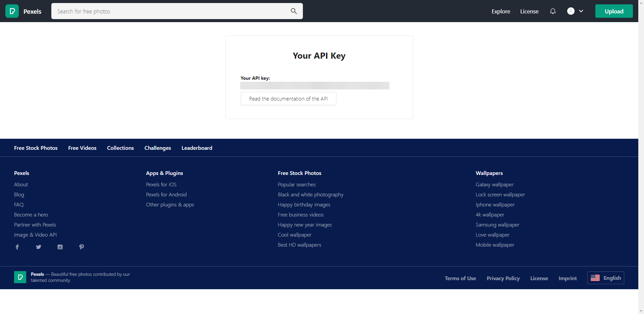Open Read the documentation of the API
This screenshot has height=314, width=644.
click(288, 99)
